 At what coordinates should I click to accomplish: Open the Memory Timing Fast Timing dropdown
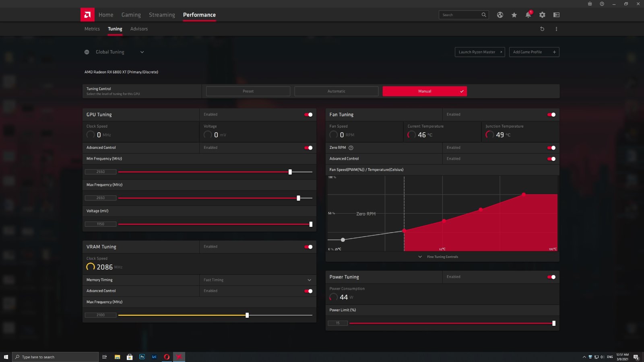(x=258, y=280)
